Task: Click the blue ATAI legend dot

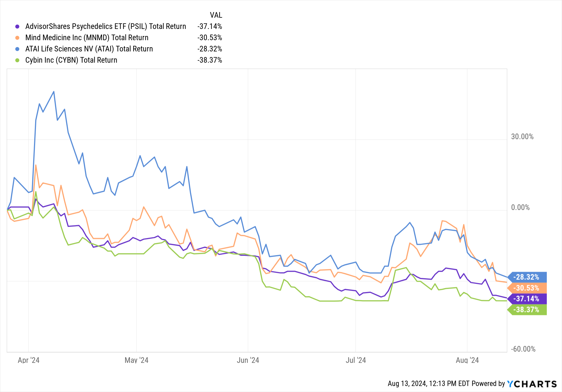Action: 17,49
